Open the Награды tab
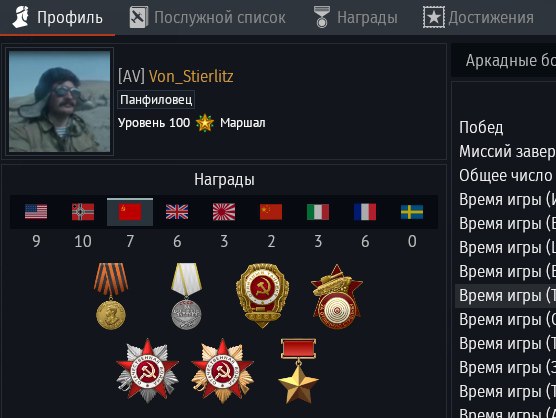Image resolution: width=556 pixels, height=418 pixels. point(356,17)
